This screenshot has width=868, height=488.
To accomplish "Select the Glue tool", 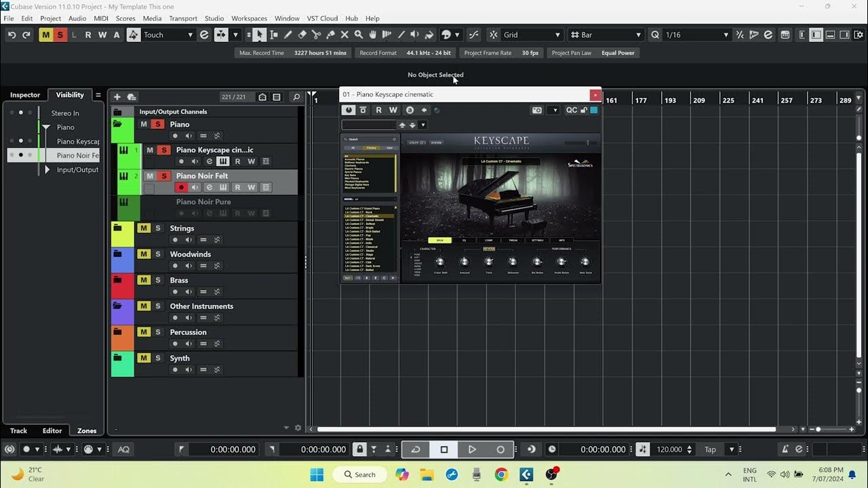I will pyautogui.click(x=330, y=35).
